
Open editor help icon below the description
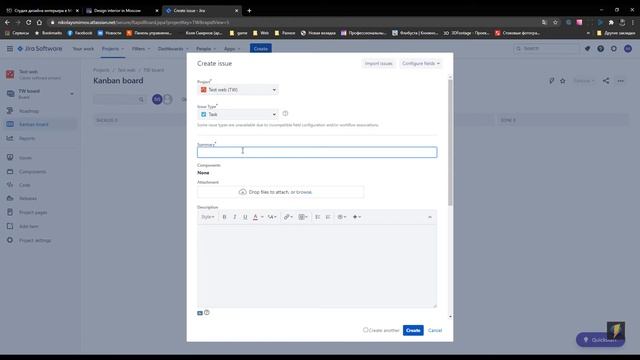[x=207, y=313]
